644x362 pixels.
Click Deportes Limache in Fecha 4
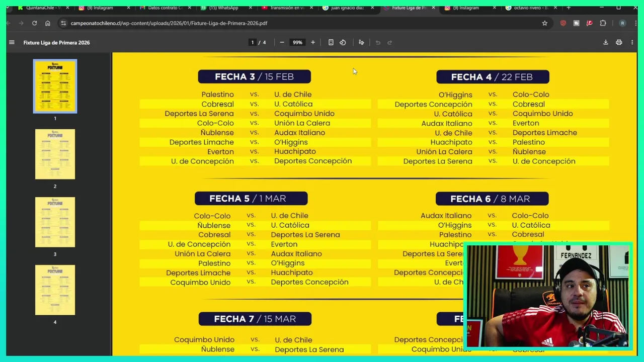[x=545, y=132]
